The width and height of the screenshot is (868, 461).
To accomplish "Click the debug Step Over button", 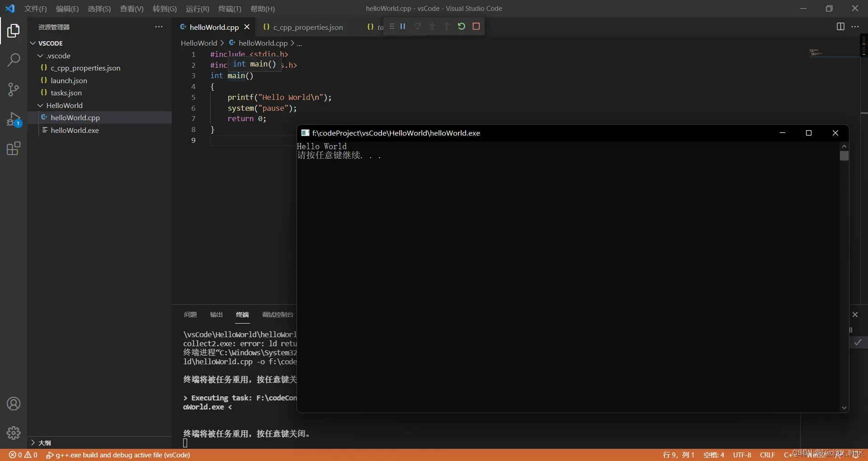I will (418, 26).
